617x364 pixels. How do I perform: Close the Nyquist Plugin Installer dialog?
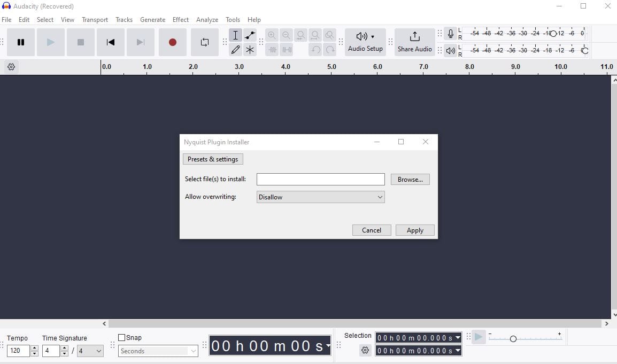click(426, 142)
